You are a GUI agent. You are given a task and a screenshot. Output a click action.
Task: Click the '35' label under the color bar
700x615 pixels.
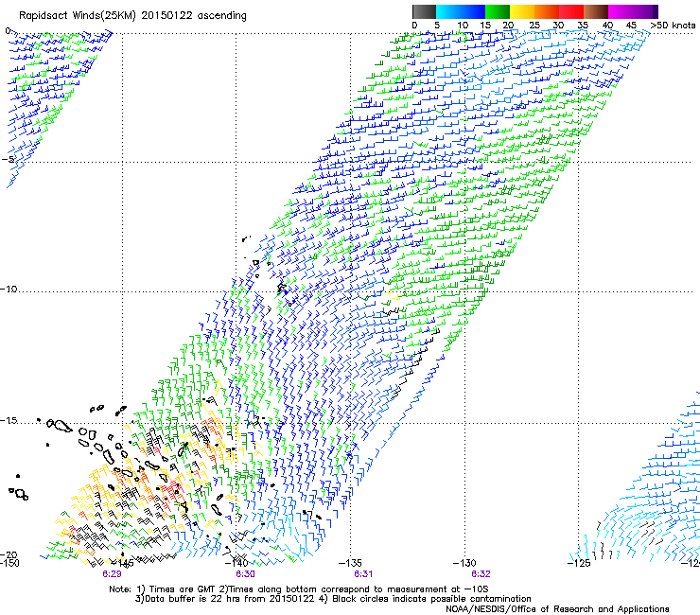click(x=583, y=26)
